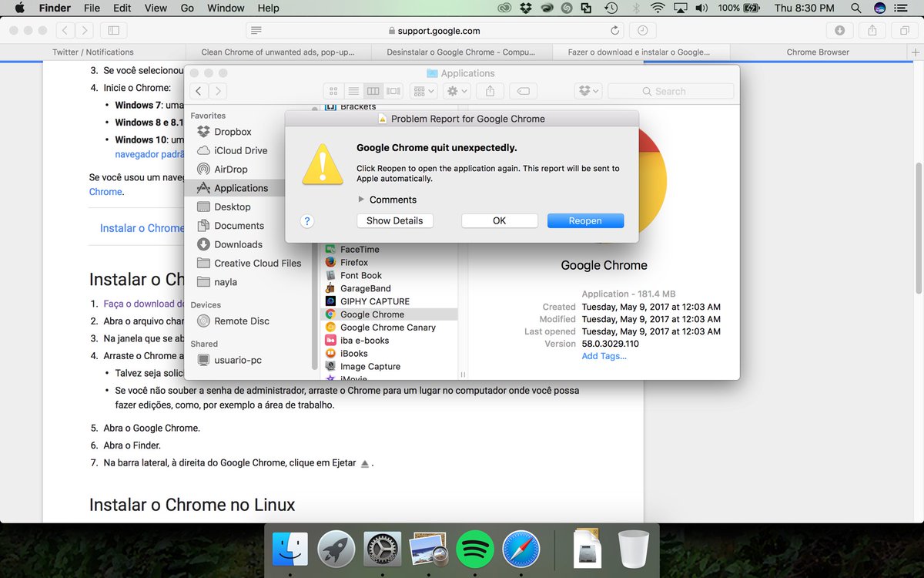Screen dimensions: 924x578
Task: Expand Comments disclosure triangle
Action: [x=361, y=200]
